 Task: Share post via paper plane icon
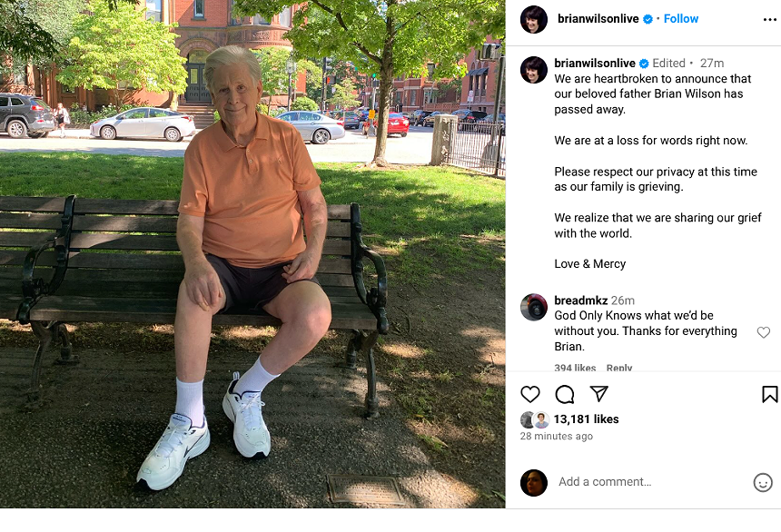(598, 393)
